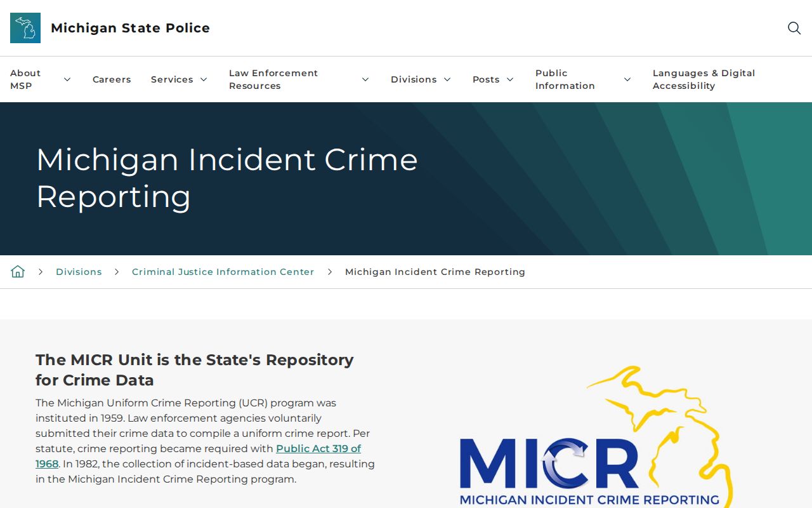Open the Divisions nav menu item
The width and height of the screenshot is (812, 508).
tap(414, 79)
